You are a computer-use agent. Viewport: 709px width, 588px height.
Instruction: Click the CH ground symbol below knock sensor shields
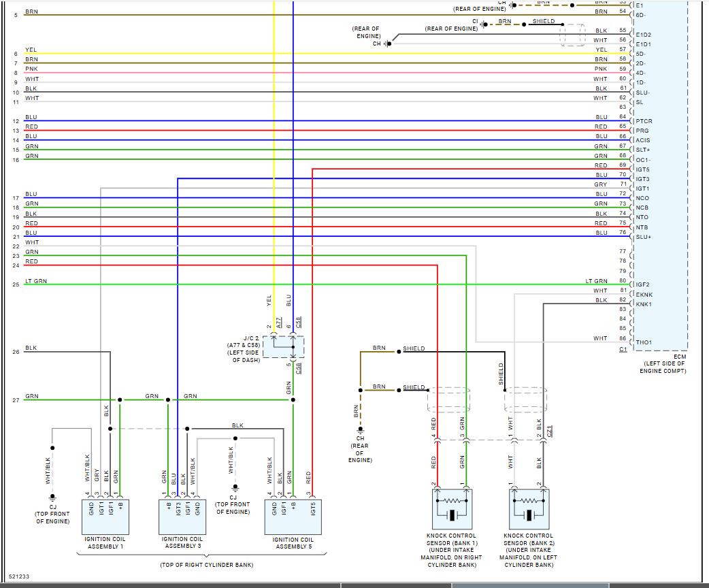click(x=360, y=430)
